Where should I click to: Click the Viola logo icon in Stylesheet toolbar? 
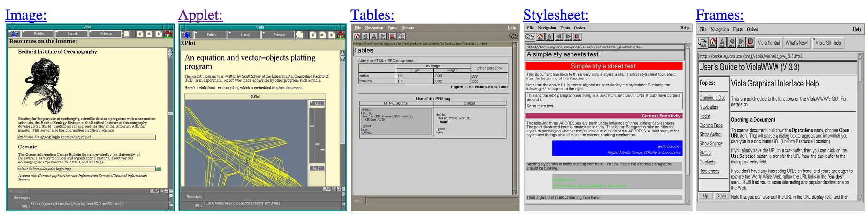[530, 37]
